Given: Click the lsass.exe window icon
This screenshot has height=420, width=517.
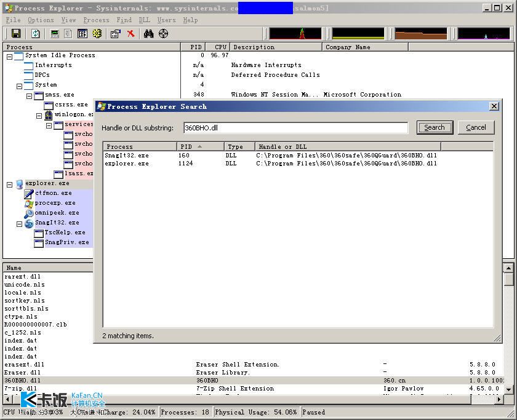Looking at the screenshot, I should 58,174.
